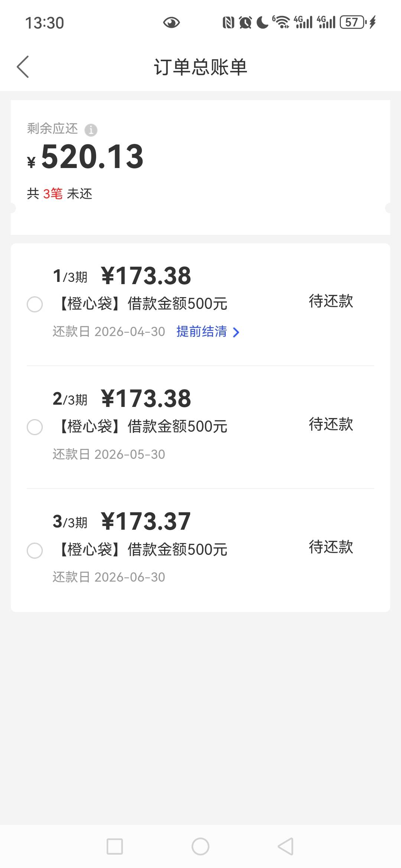
Task: Tap 待还款 status on the first installment
Action: (x=331, y=301)
